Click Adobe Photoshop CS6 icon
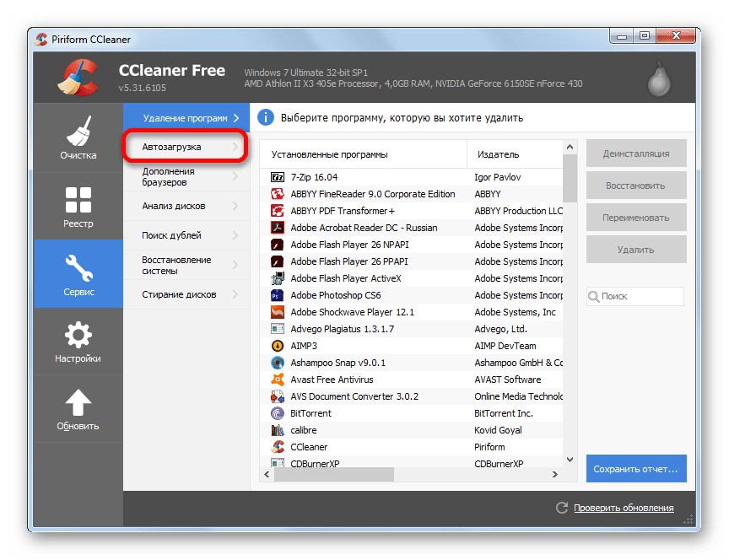Screen dimensions: 729x560 (278, 295)
